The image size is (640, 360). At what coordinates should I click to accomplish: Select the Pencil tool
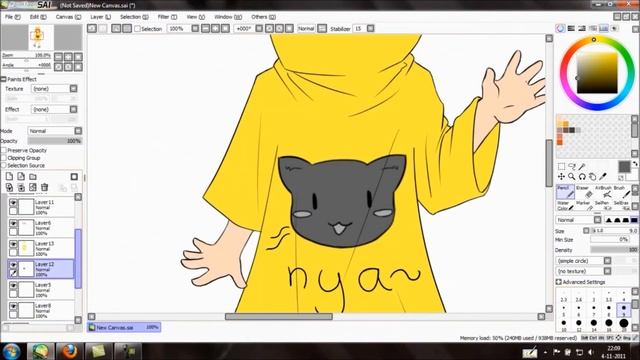coord(565,191)
